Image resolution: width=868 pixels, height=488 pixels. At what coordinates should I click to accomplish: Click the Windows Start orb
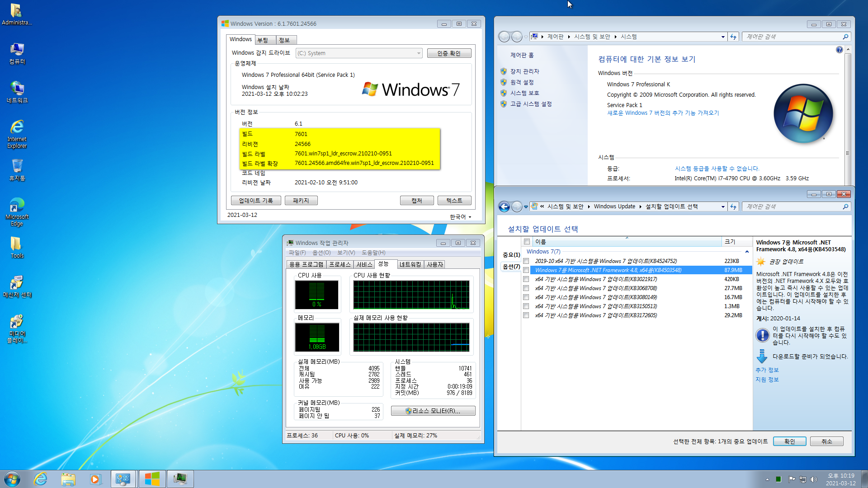point(12,479)
